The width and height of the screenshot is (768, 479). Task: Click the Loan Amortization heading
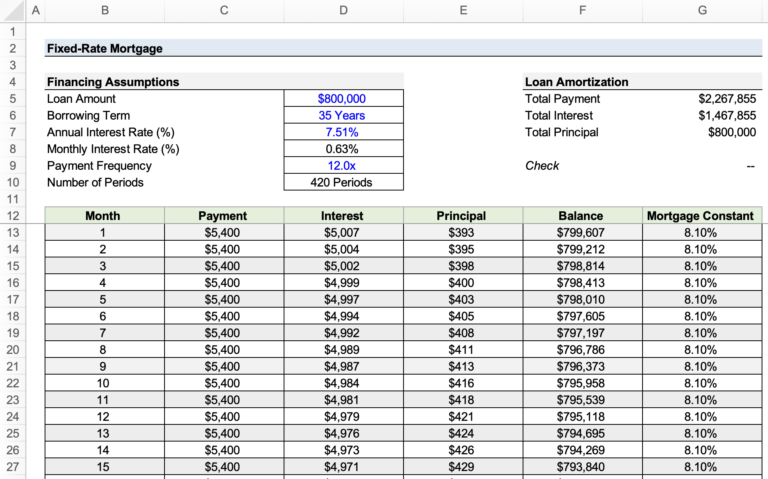576,82
